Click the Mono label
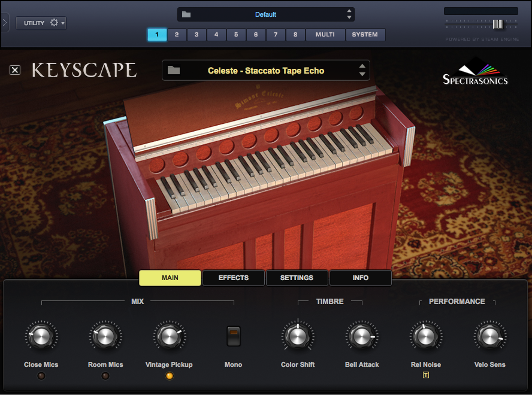Viewport: 532px width, 395px height. tap(234, 364)
